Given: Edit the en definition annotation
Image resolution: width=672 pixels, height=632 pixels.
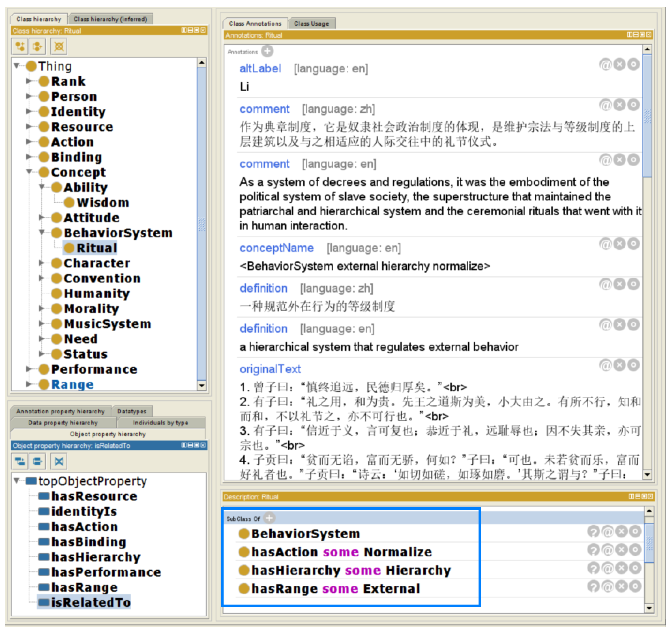Looking at the screenshot, I should [633, 325].
